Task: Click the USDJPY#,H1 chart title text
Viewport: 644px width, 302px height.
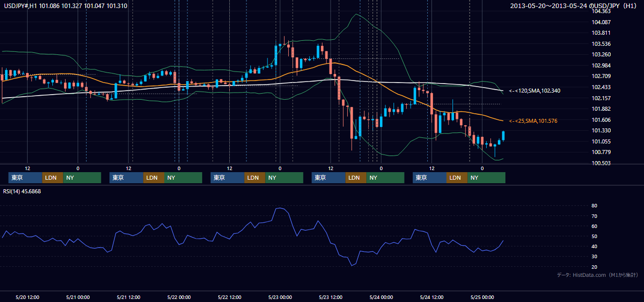Action: (x=66, y=6)
